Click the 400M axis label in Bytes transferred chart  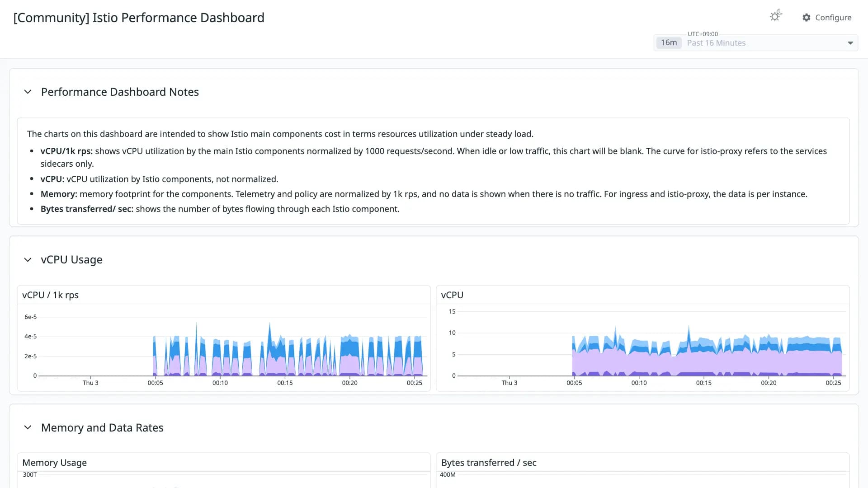[448, 475]
